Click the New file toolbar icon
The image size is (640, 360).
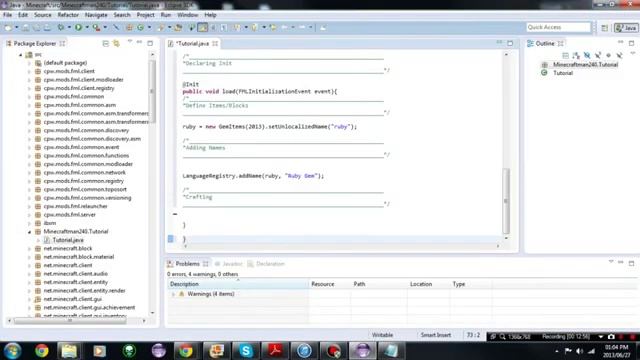8,27
